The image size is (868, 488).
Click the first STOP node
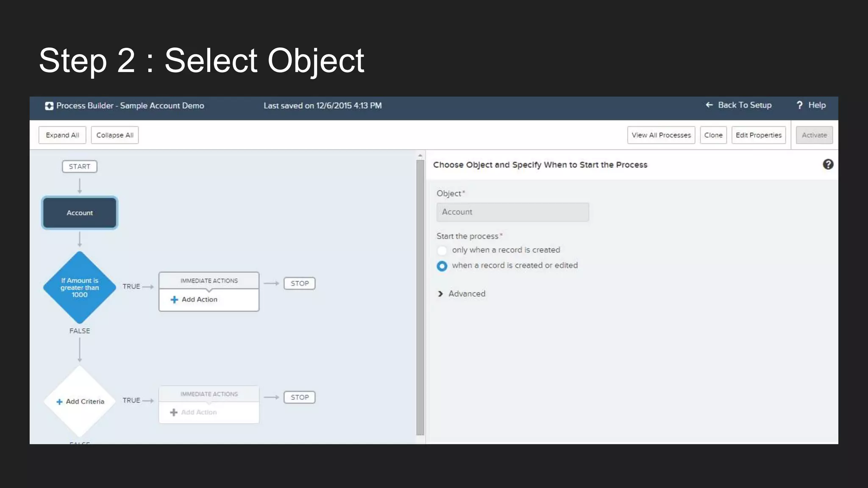coord(300,283)
